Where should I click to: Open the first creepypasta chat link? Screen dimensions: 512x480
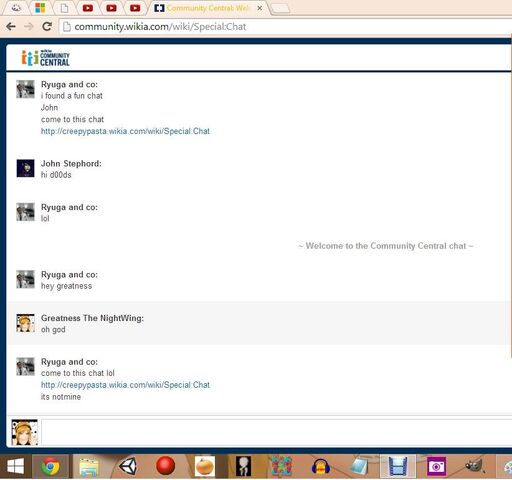125,131
